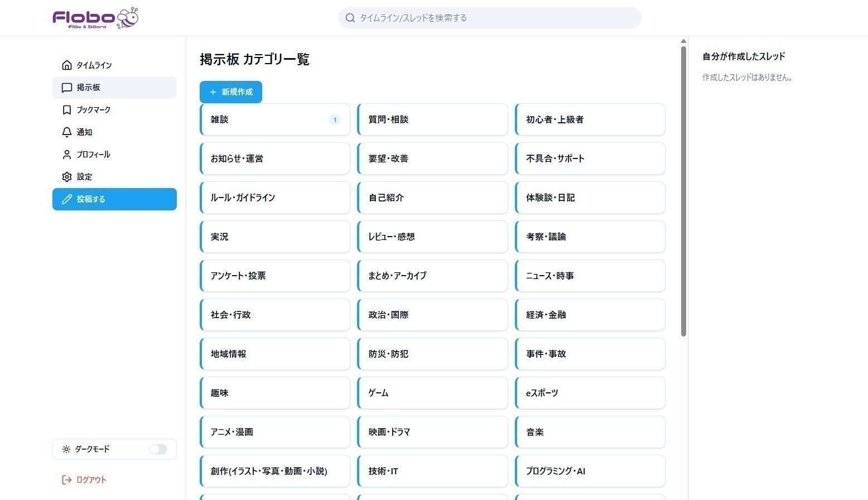Select the タイムライン home icon
The image size is (868, 500).
click(x=66, y=65)
